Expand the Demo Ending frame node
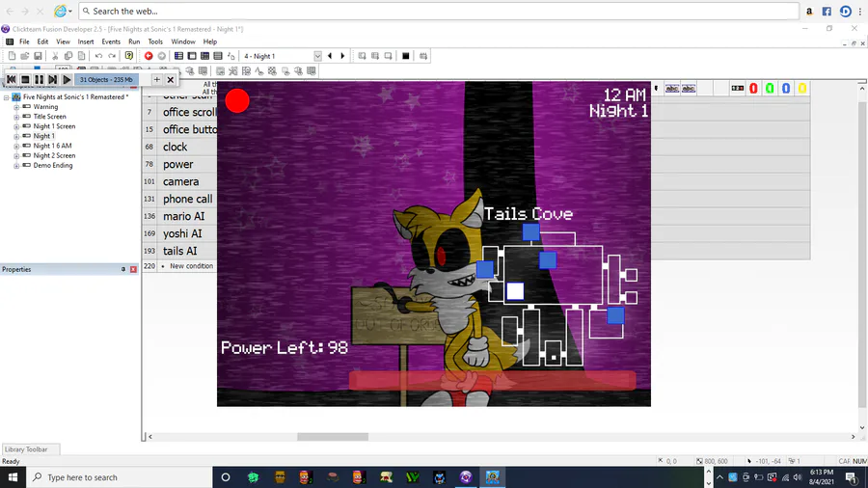The width and height of the screenshot is (868, 488). click(16, 166)
